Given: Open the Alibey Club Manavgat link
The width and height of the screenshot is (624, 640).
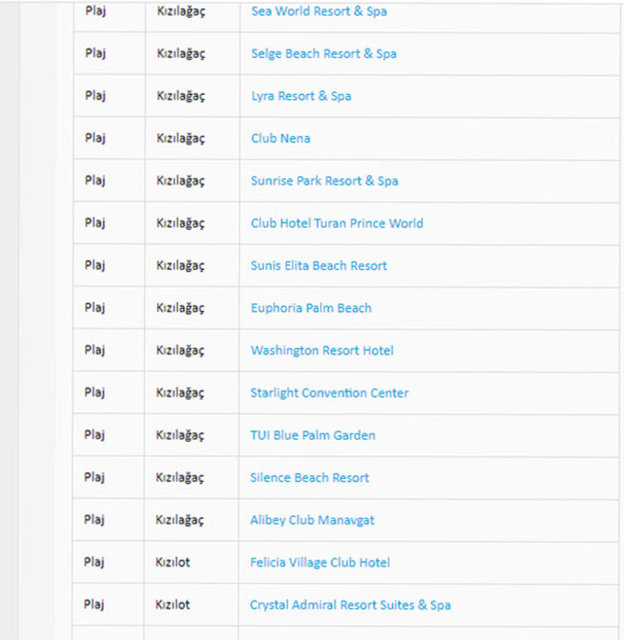Looking at the screenshot, I should (312, 520).
